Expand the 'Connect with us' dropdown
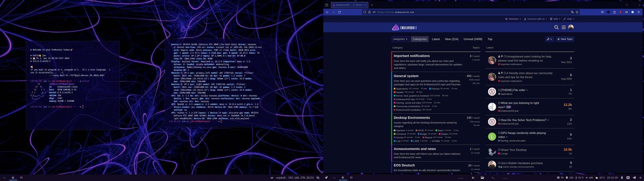Image resolution: width=644 pixels, height=181 pixels. pyautogui.click(x=535, y=19)
